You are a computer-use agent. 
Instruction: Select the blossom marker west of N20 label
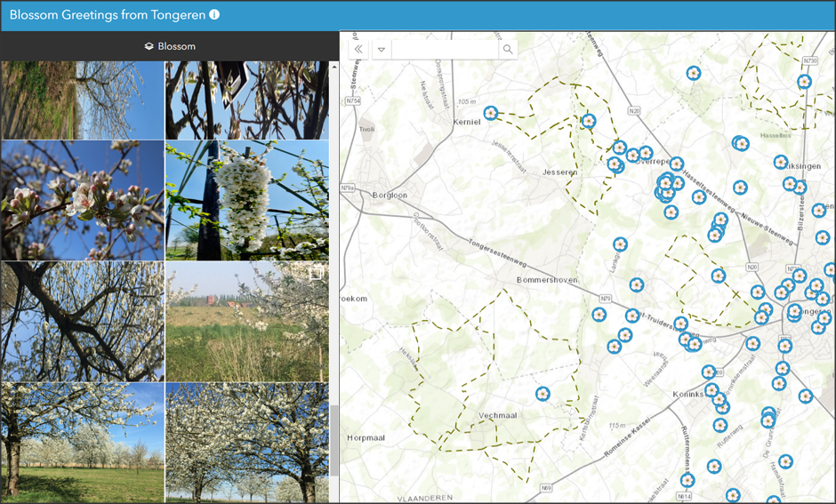tap(588, 121)
